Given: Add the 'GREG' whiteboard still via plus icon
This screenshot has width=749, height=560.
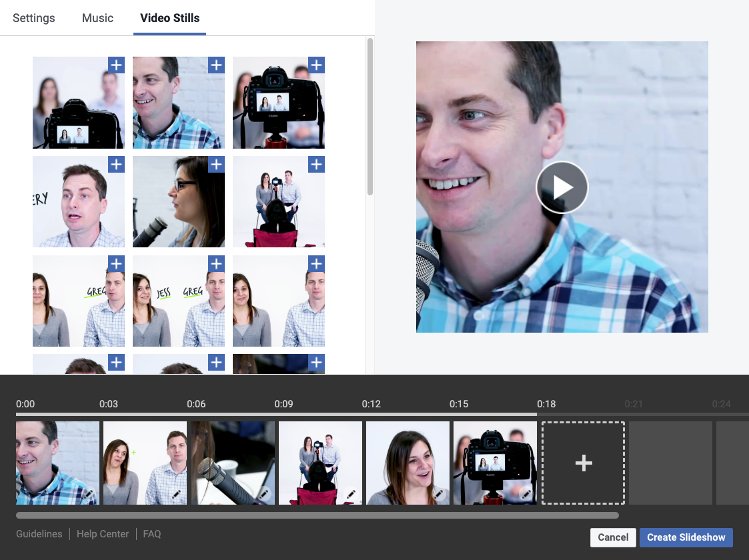Looking at the screenshot, I should pos(116,264).
